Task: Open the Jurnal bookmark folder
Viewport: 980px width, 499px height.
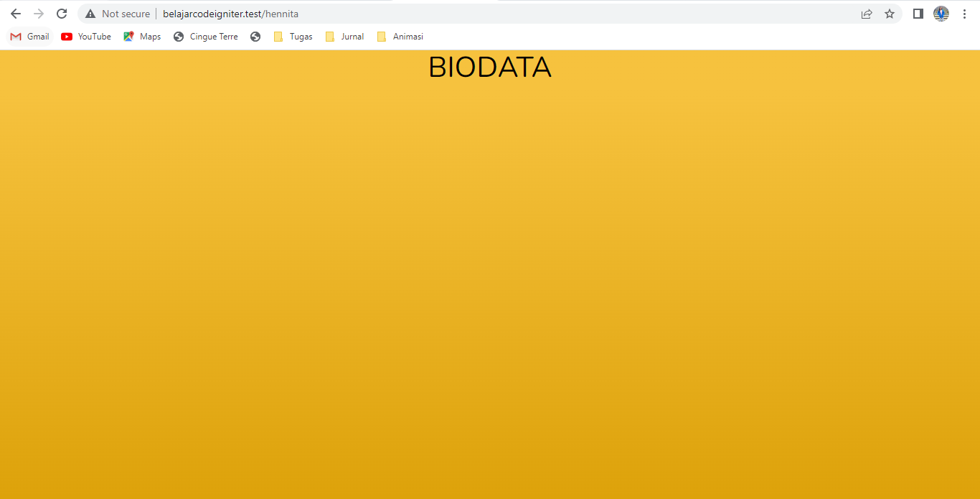Action: [x=345, y=37]
